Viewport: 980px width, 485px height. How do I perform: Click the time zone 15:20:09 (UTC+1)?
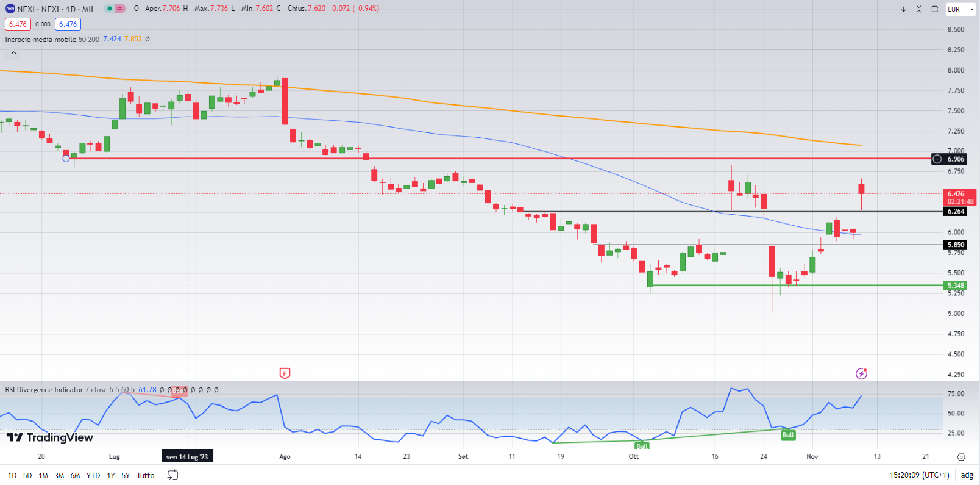pyautogui.click(x=919, y=475)
